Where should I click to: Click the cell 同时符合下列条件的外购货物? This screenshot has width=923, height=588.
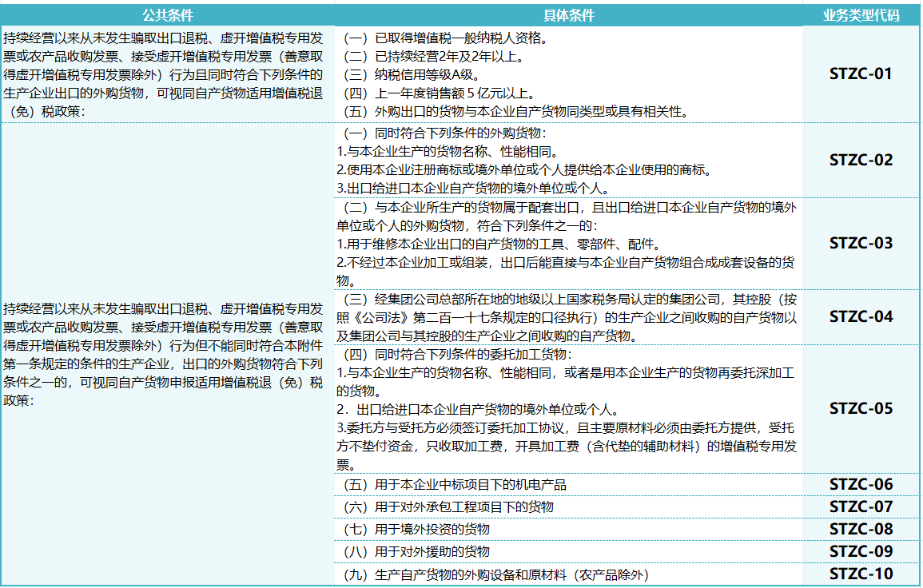(x=568, y=160)
